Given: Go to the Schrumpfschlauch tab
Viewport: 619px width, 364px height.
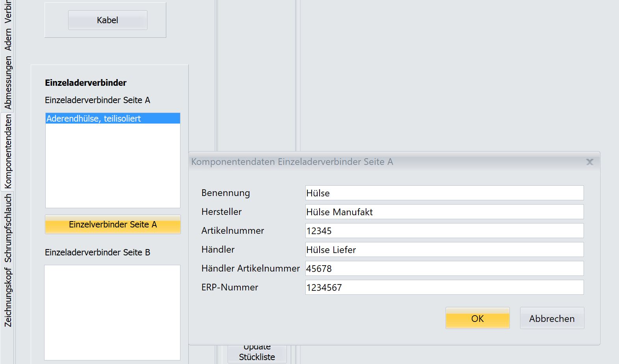Looking at the screenshot, I should [8, 228].
